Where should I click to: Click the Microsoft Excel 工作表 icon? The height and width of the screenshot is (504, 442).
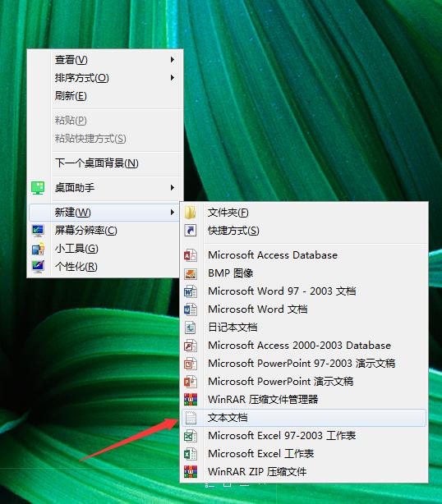(190, 454)
